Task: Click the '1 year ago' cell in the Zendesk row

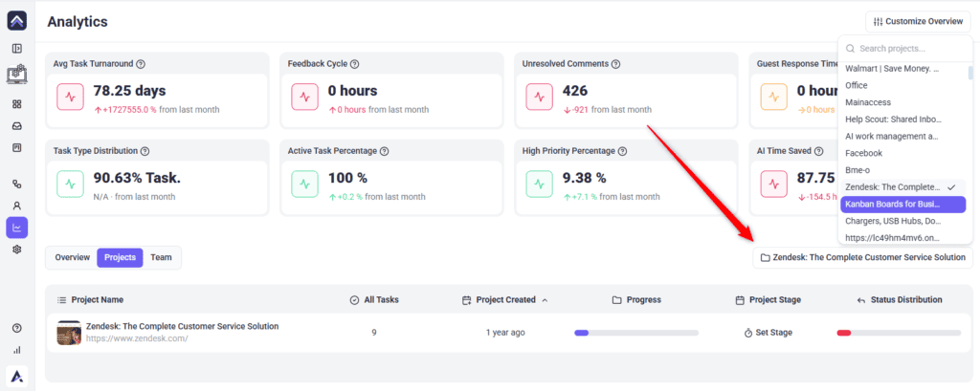Action: 505,333
